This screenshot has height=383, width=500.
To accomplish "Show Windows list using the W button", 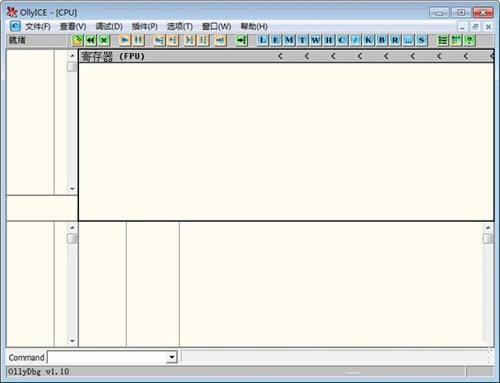I will point(315,40).
